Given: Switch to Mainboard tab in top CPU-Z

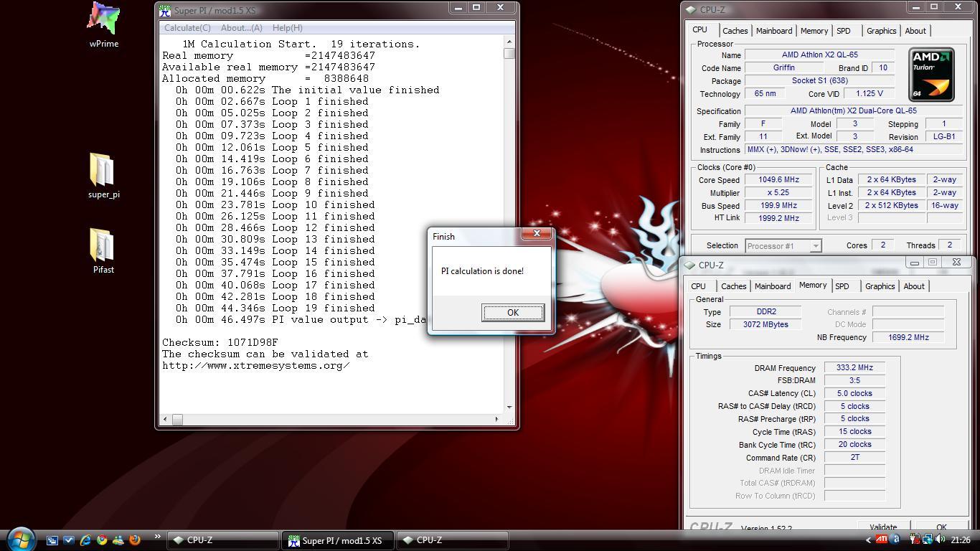Looking at the screenshot, I should point(774,31).
